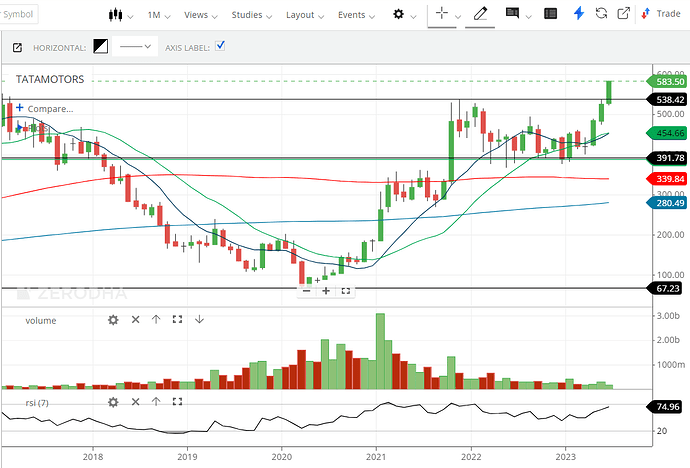The height and width of the screenshot is (468, 690).
Task: Click the 339.84 red moving average label
Action: coord(667,179)
